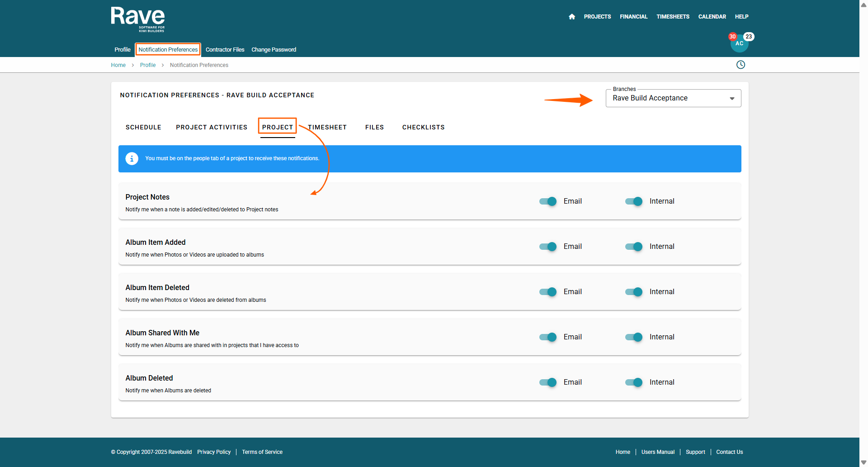
Task: Click the footer Home link
Action: [623, 452]
